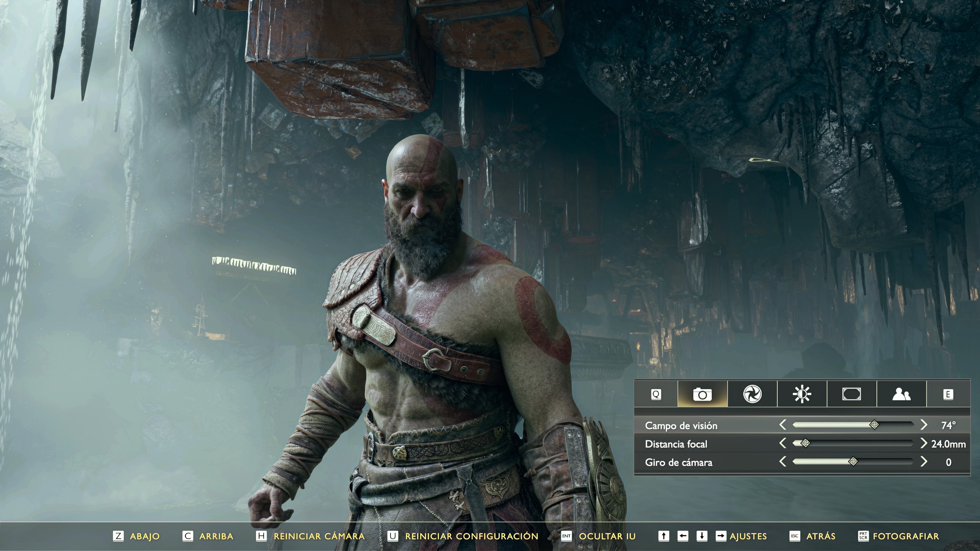Click the Giro de cámara slider handle
This screenshot has height=551, width=980.
click(853, 462)
